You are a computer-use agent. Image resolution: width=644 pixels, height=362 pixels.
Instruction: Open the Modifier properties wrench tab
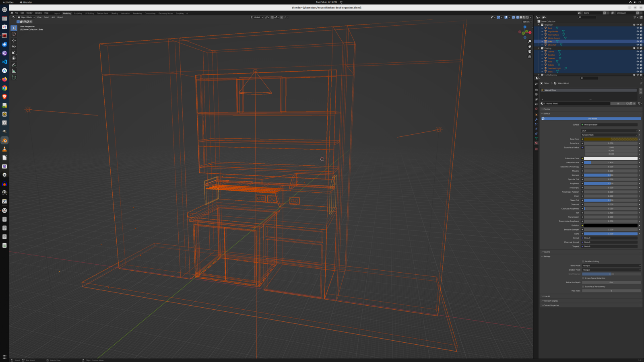pos(536,119)
